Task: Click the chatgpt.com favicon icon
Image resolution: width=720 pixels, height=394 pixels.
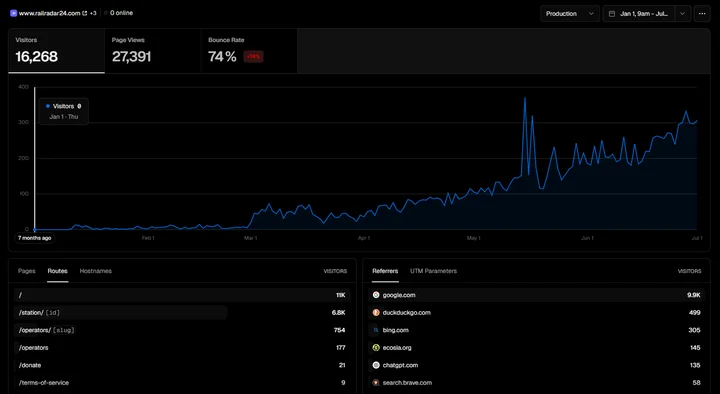Action: coord(376,365)
